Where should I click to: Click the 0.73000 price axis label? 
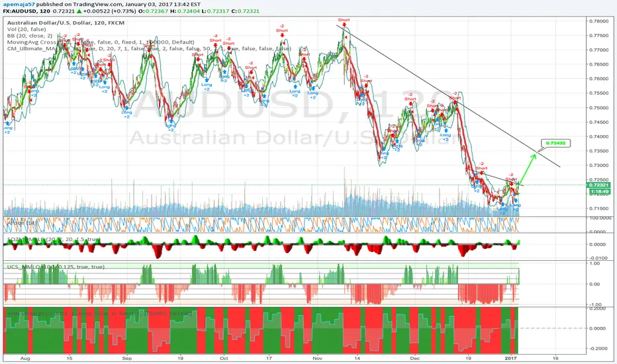tap(598, 165)
